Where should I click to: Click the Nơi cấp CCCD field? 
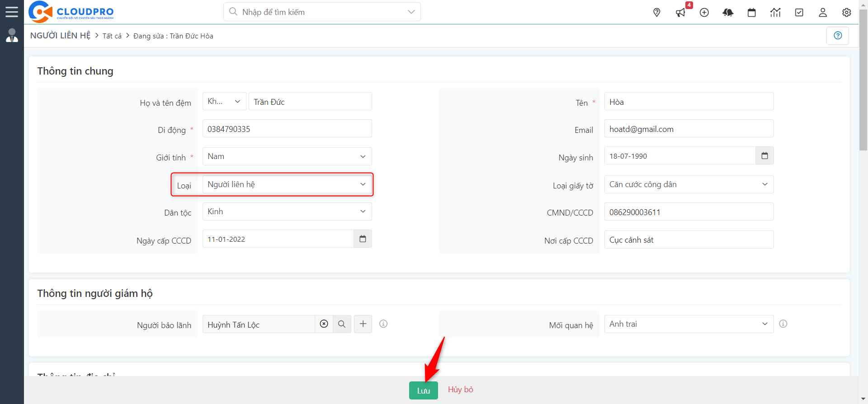[x=689, y=240]
